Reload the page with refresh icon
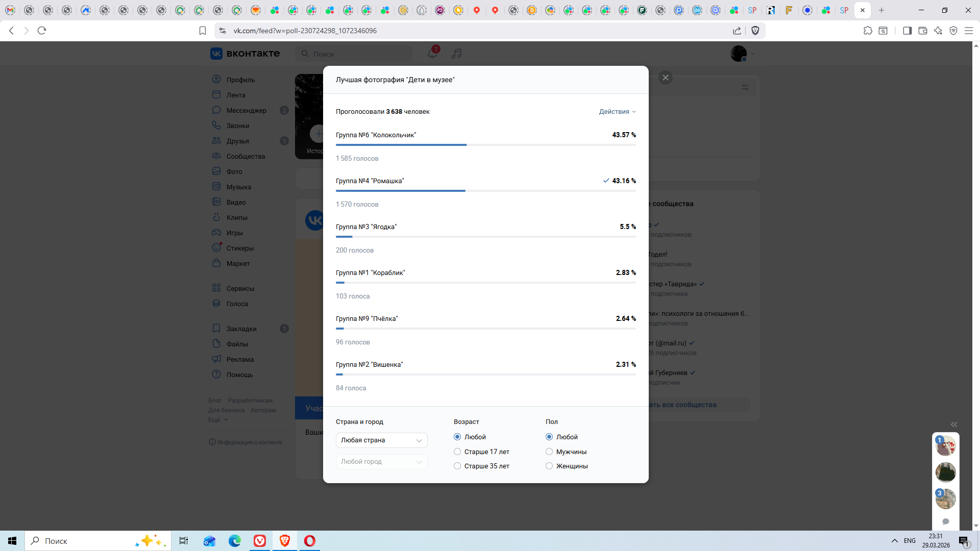Image resolution: width=980 pixels, height=551 pixels. tap(42, 31)
